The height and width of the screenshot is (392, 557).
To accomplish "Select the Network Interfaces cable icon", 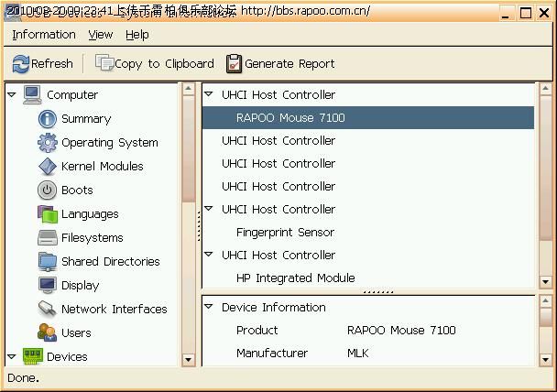I will pos(48,309).
